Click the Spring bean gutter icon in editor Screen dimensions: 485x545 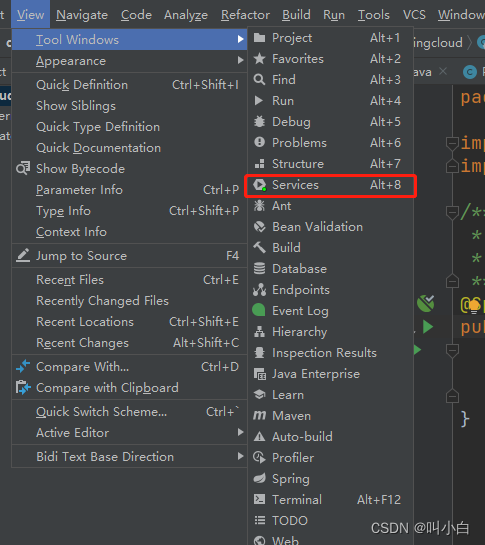426,303
